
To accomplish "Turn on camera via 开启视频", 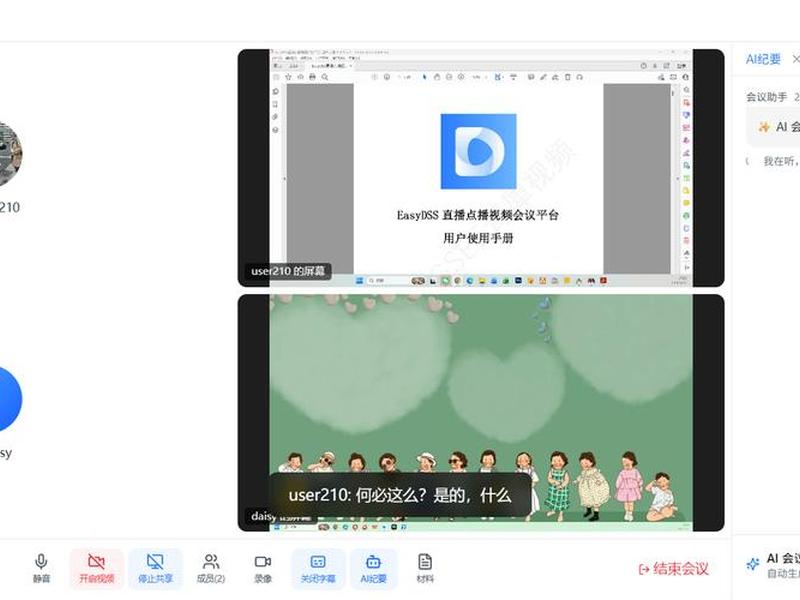I will [x=96, y=568].
